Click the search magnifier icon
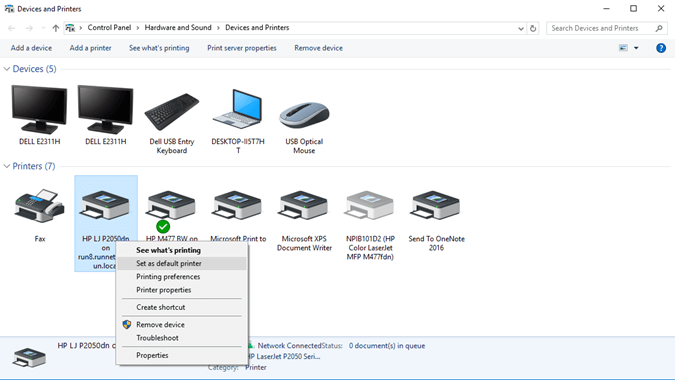This screenshot has width=675, height=380. (659, 28)
